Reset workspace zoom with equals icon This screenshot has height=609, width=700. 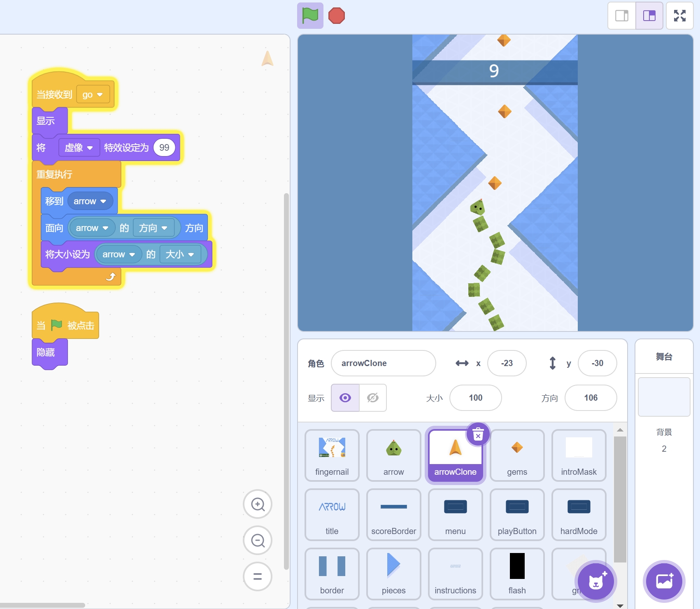[x=258, y=576]
